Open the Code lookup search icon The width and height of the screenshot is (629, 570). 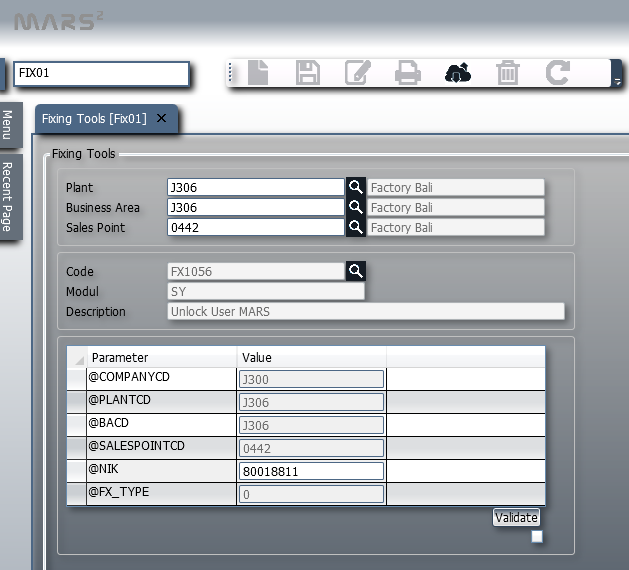tap(355, 271)
